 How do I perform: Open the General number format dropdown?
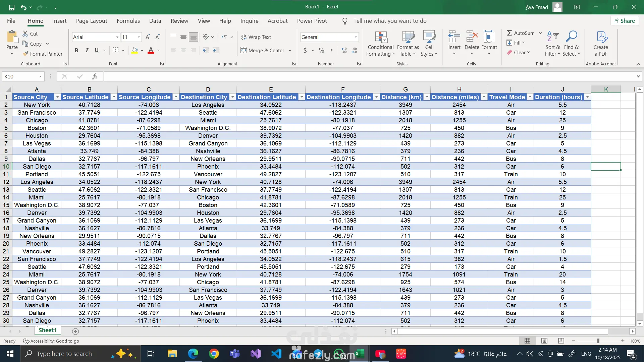356,37
